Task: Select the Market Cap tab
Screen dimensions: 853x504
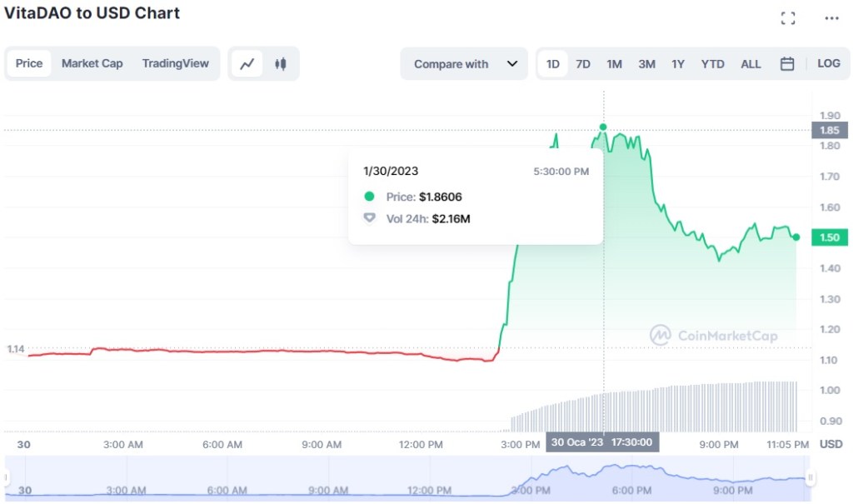Action: click(92, 63)
